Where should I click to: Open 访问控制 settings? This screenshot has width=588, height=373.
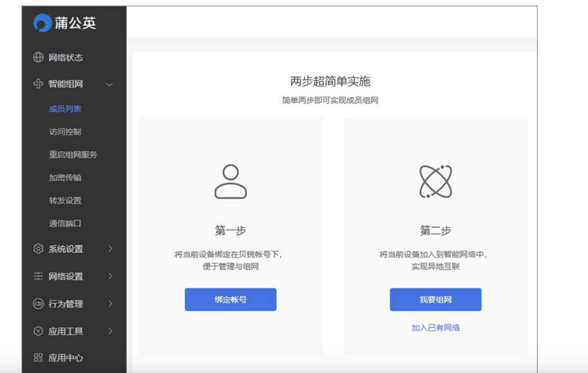coord(65,132)
